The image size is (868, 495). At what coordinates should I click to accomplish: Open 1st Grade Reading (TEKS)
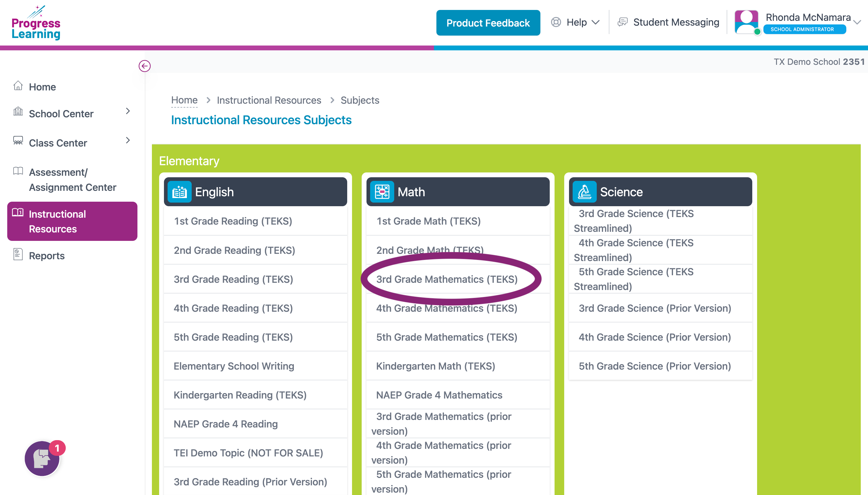coord(255,221)
